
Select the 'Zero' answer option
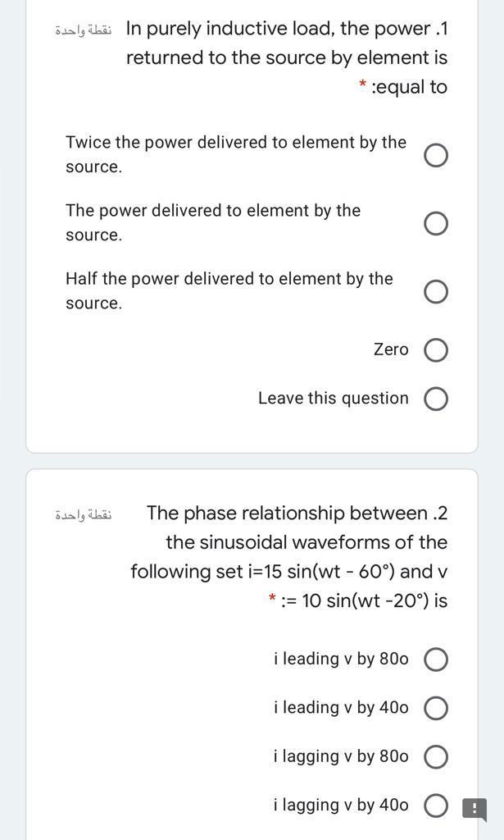click(x=437, y=349)
